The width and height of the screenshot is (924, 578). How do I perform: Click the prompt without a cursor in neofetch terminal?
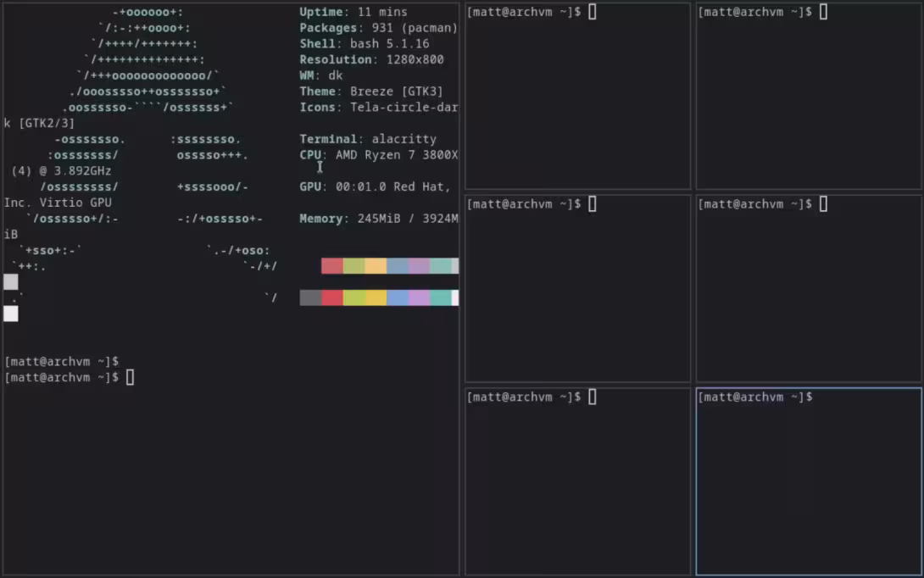pyautogui.click(x=62, y=362)
